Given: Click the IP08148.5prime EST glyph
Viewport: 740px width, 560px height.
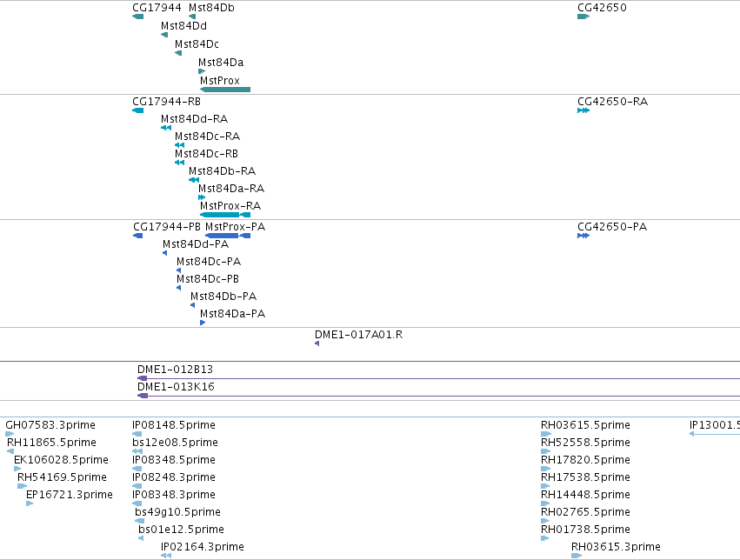Looking at the screenshot, I should pos(137,434).
